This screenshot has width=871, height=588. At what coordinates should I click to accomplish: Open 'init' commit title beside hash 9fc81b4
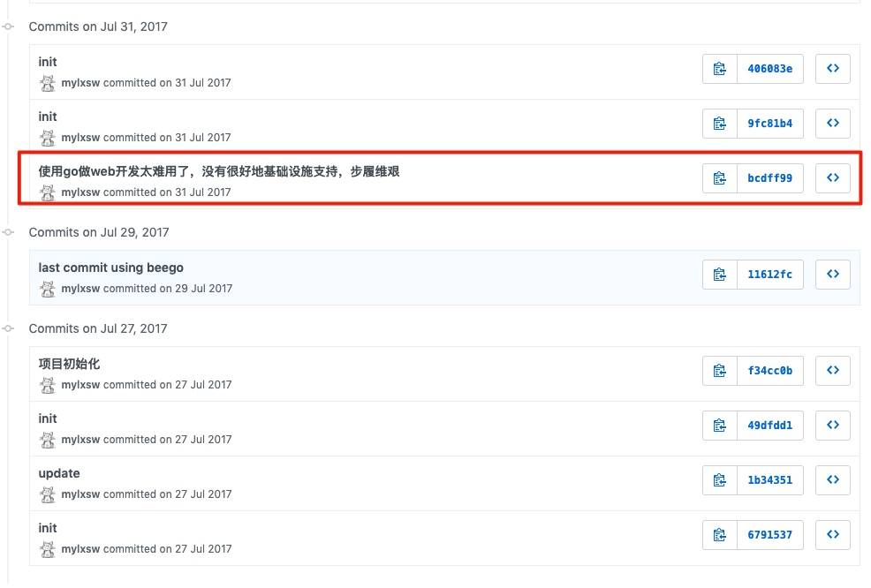tap(47, 117)
